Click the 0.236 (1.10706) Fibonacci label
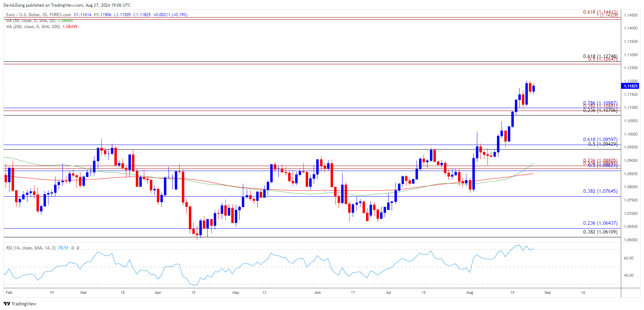This screenshot has height=310, width=644. point(600,110)
